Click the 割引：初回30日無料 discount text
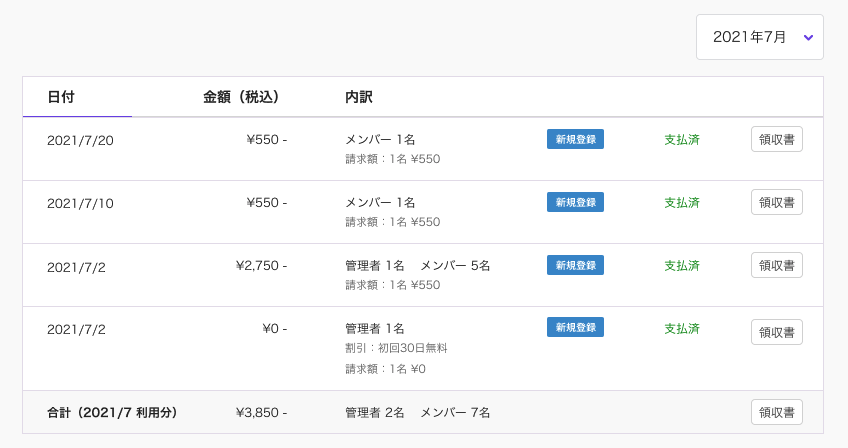 [x=396, y=348]
